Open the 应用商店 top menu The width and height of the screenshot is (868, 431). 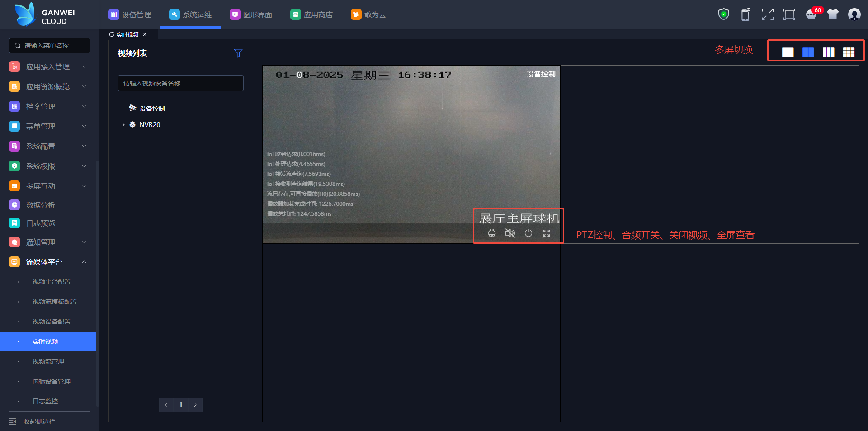point(311,14)
